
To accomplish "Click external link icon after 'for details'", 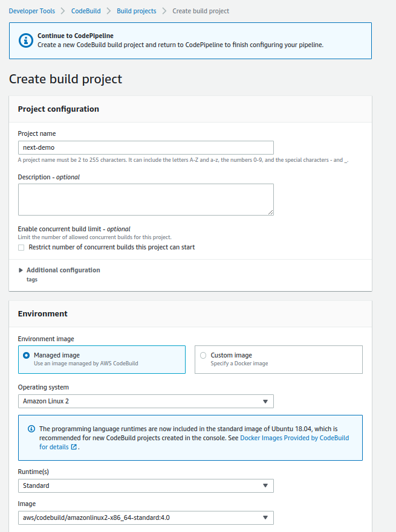I will pos(74,447).
